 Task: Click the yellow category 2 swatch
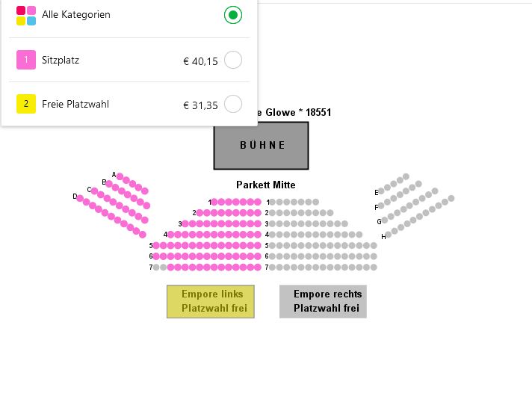coord(26,104)
